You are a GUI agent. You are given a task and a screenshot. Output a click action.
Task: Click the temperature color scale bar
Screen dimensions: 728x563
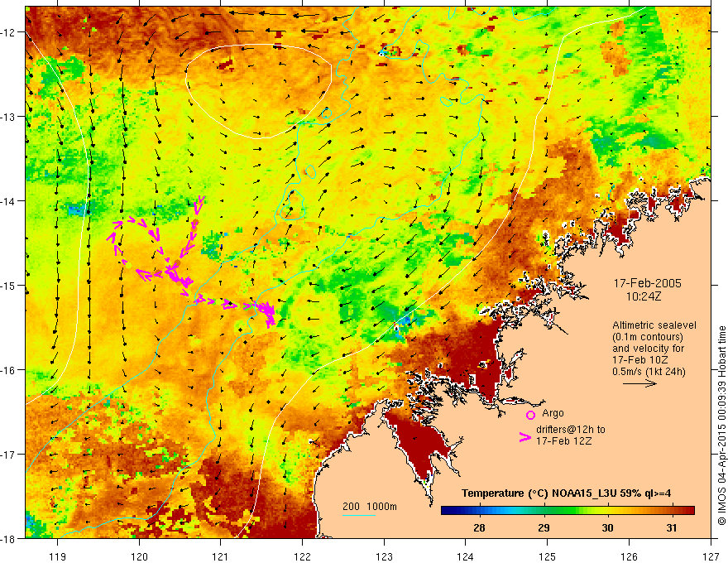pos(568,511)
